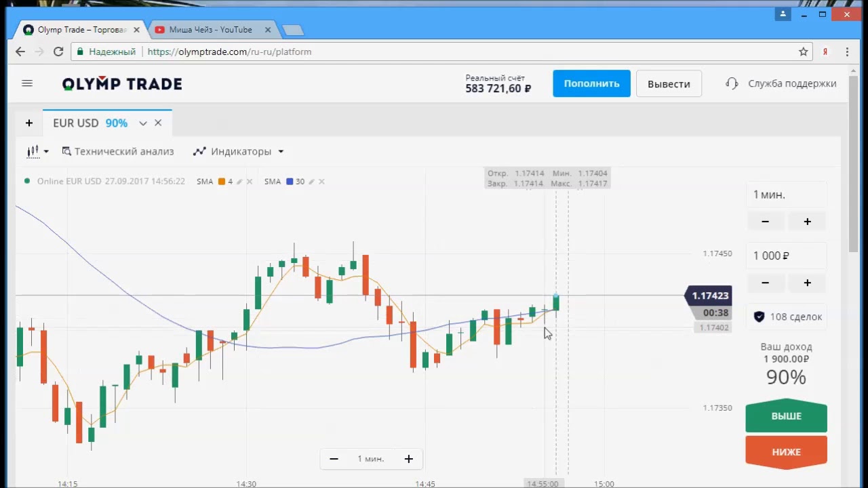Screen dimensions: 868x488
Task: Click the support headset icon
Action: tap(732, 83)
